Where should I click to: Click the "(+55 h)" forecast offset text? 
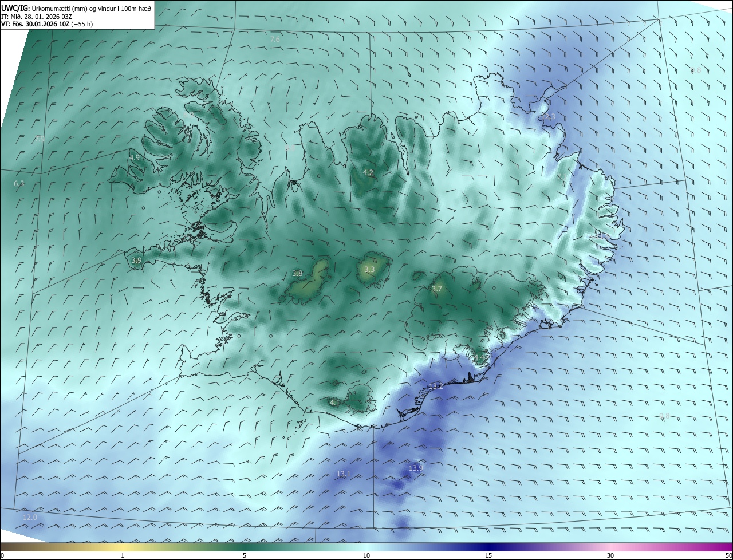[x=82, y=24]
